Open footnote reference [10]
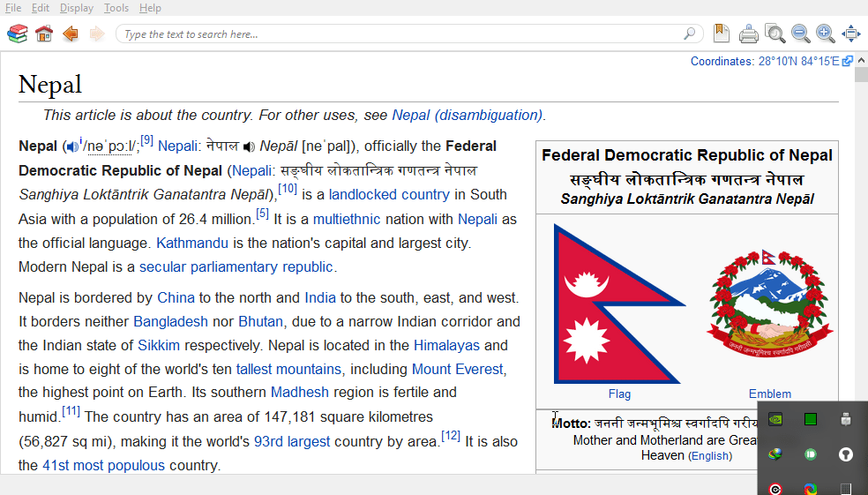The width and height of the screenshot is (868, 495). pos(288,190)
